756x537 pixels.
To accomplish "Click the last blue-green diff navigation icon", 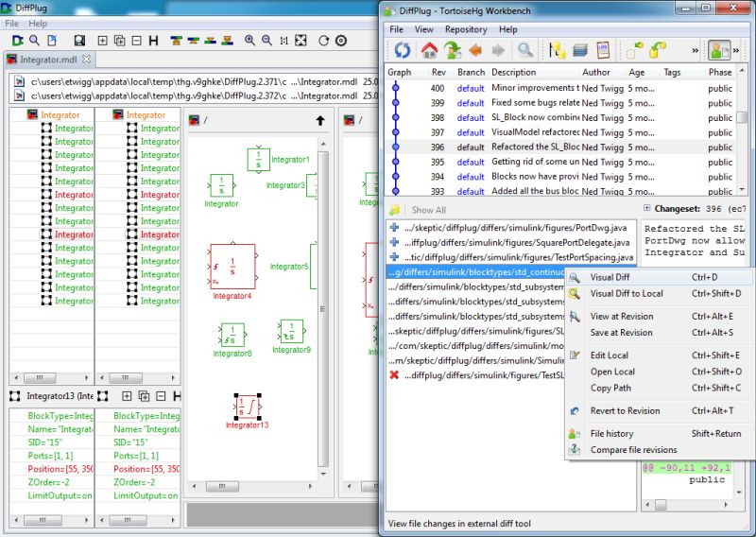I will tap(227, 41).
